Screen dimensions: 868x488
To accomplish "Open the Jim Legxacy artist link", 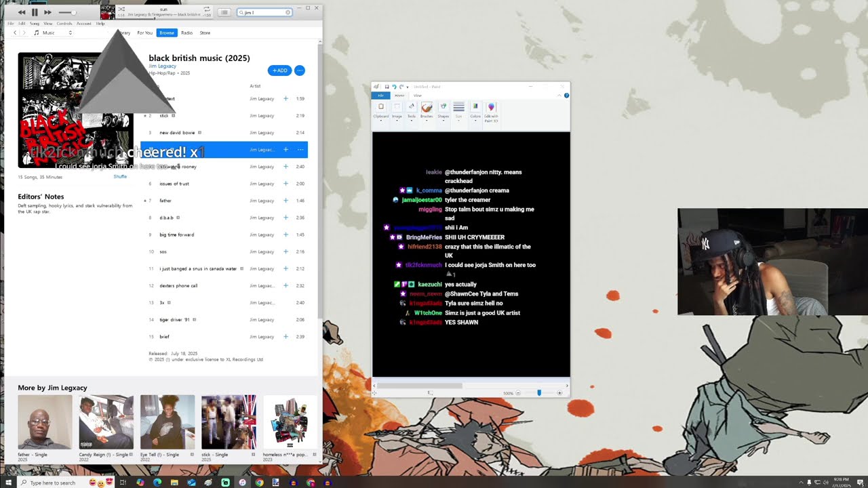I will [162, 66].
